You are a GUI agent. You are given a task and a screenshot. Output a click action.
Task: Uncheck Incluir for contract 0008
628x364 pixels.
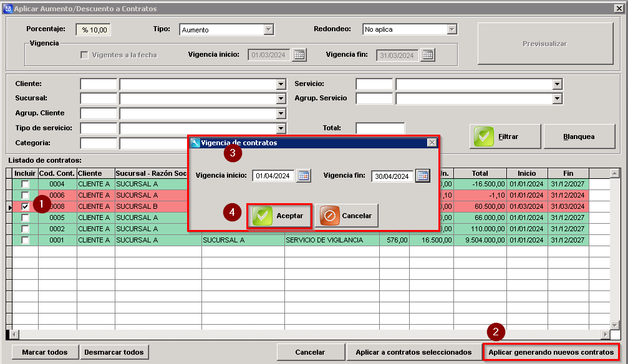point(25,207)
